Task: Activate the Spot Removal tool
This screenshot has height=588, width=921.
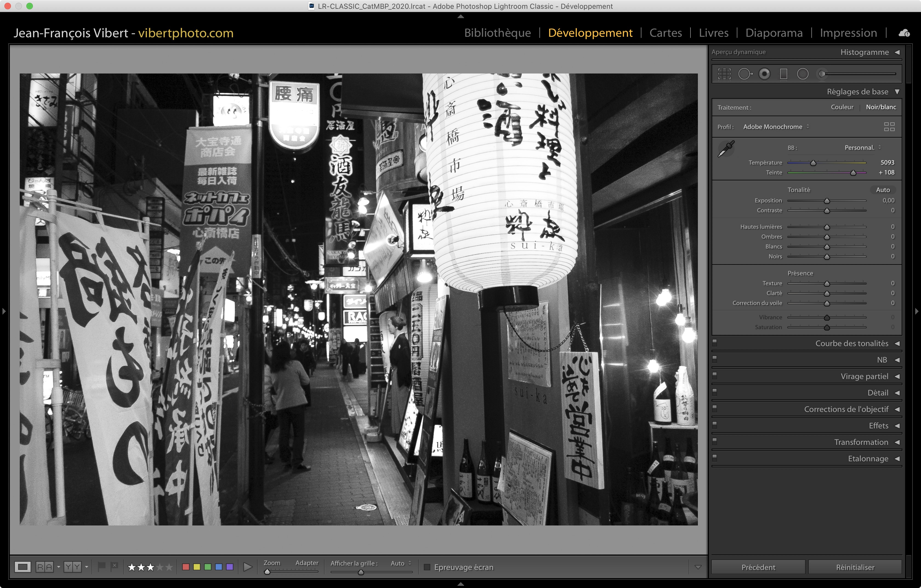Action: (745, 74)
